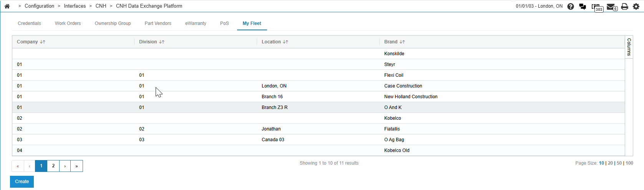
Task: Go to the Home icon
Action: tap(7, 6)
